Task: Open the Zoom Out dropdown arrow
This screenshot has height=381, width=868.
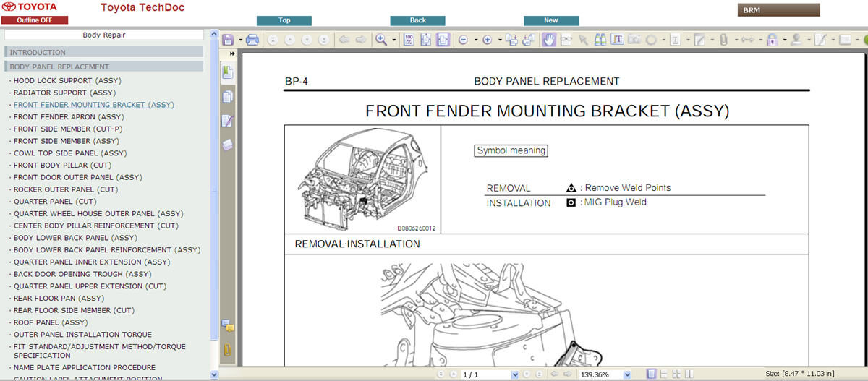Action: [x=475, y=40]
